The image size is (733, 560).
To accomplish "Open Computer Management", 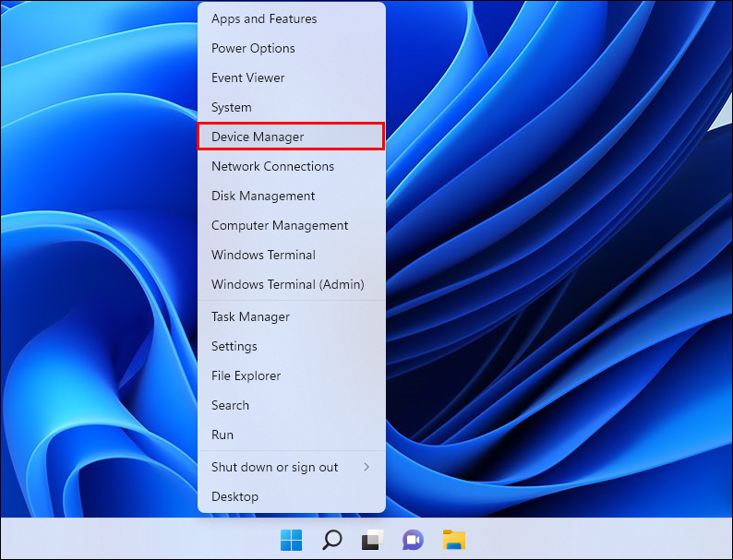I will click(291, 225).
